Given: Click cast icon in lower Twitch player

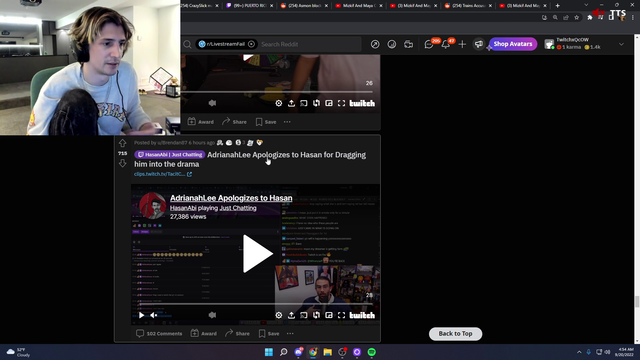Looking at the screenshot, I should (304, 315).
